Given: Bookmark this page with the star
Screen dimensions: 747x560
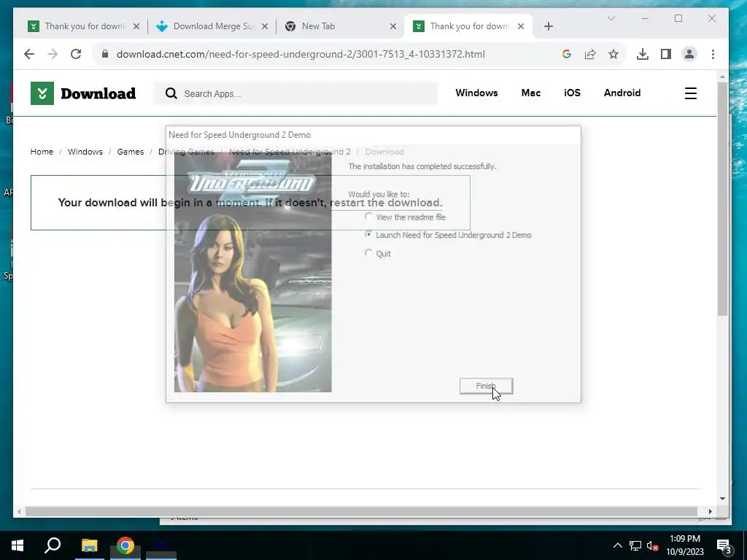Looking at the screenshot, I should pos(614,54).
